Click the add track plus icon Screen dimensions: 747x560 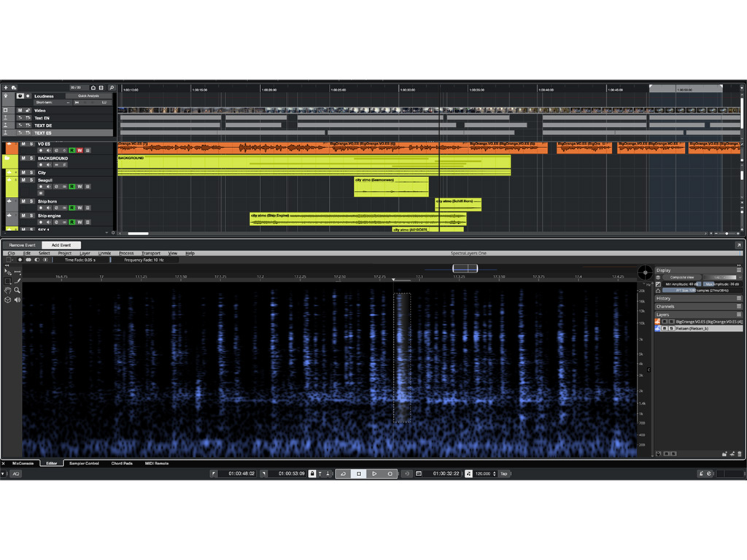click(x=6, y=87)
